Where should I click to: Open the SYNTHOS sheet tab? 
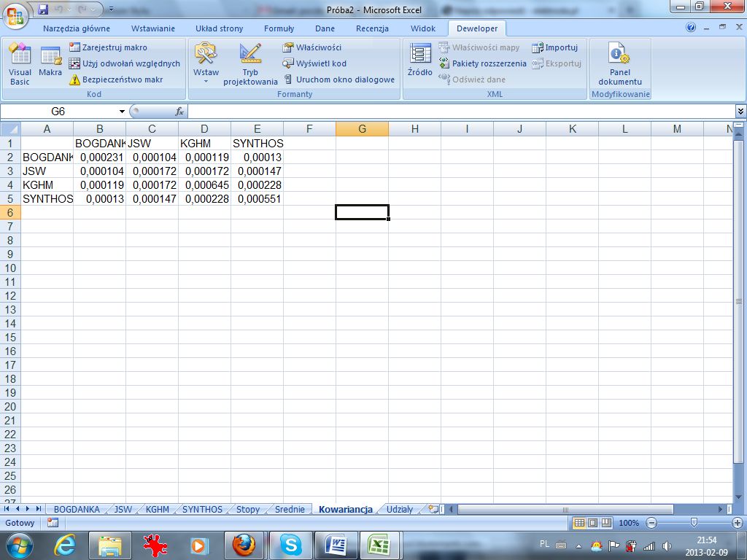tap(202, 509)
